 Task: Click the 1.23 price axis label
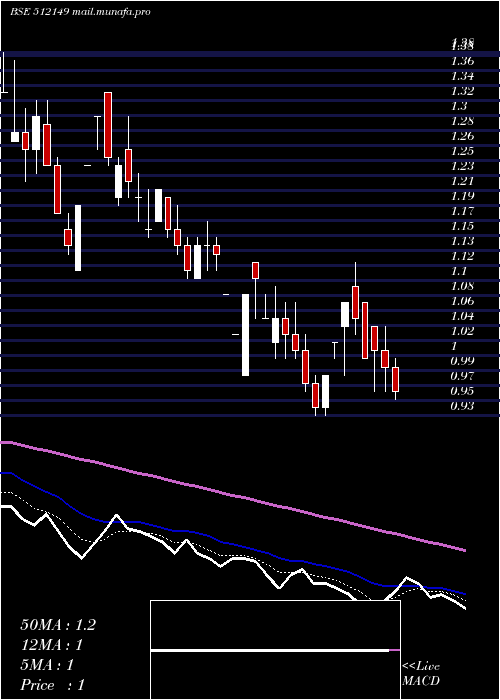462,166
